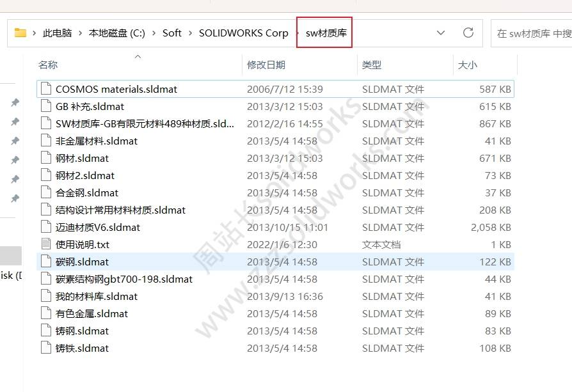Click icon of 铸铁.sldmat file
Screen dimensions: 572x392
(45, 348)
